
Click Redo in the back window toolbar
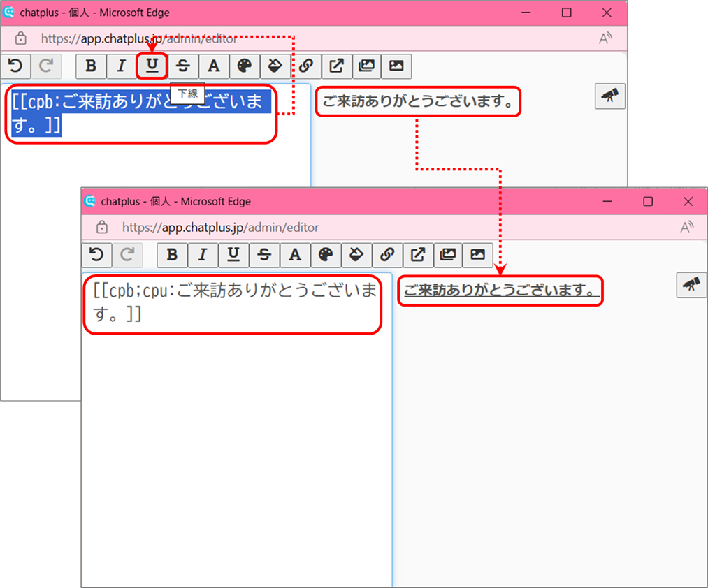(x=46, y=66)
